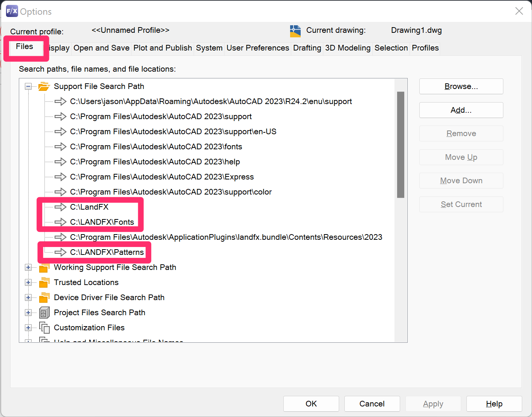
Task: Close the Options dialog window
Action: click(x=519, y=11)
